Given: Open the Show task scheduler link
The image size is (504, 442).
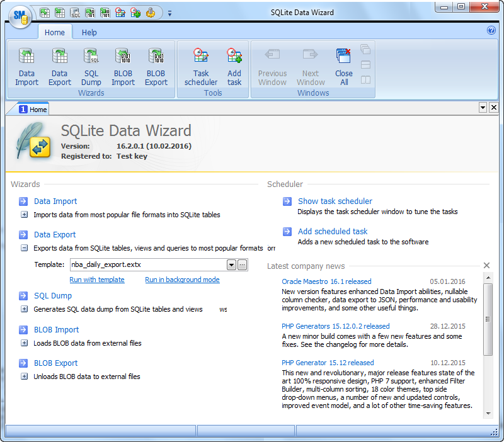Looking at the screenshot, I should 335,201.
